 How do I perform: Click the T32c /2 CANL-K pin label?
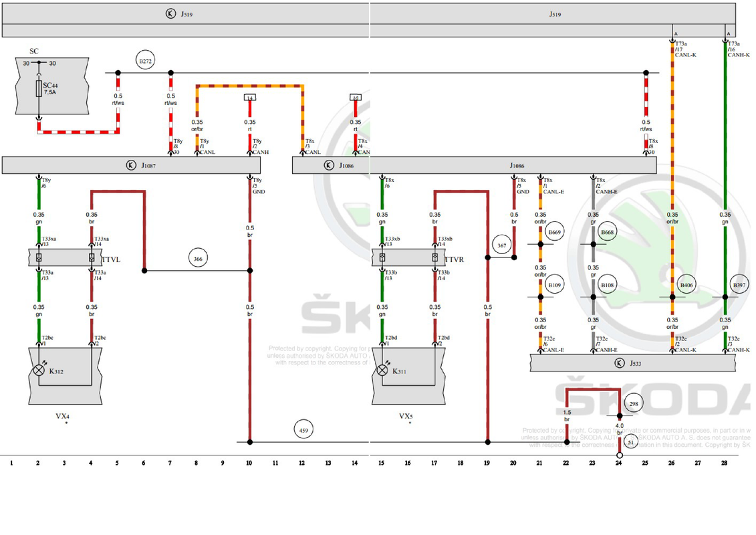(686, 344)
